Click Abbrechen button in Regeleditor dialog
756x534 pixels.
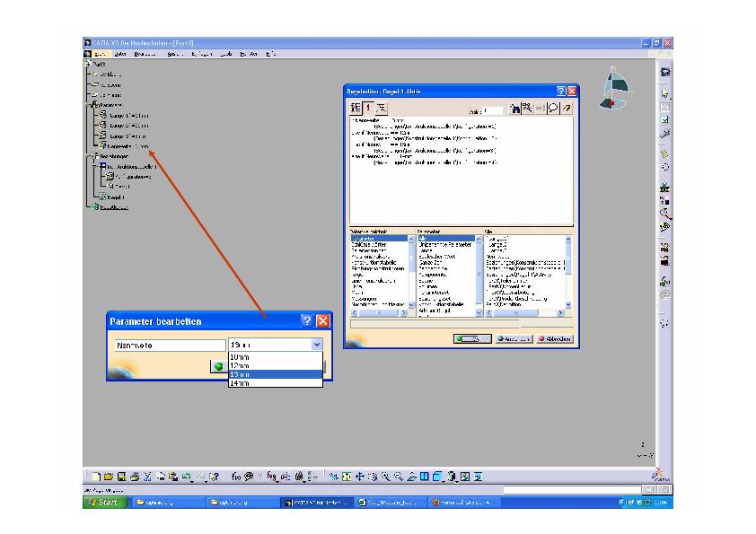pos(555,339)
